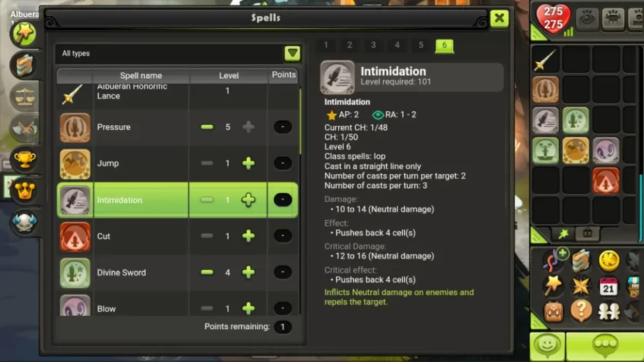Screen dimensions: 644x362
Task: Switch to spell level tab 3
Action: [374, 45]
